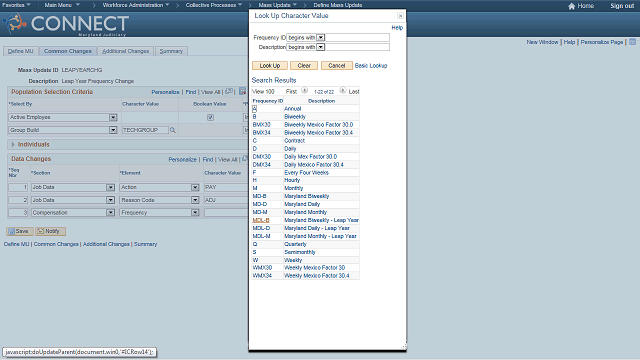
Task: Click View 100 in search results
Action: click(263, 91)
